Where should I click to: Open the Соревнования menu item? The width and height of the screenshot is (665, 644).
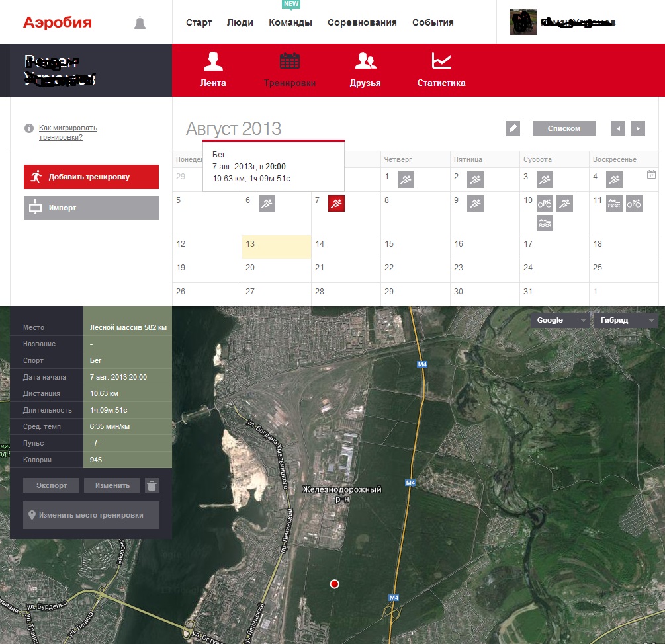(362, 23)
